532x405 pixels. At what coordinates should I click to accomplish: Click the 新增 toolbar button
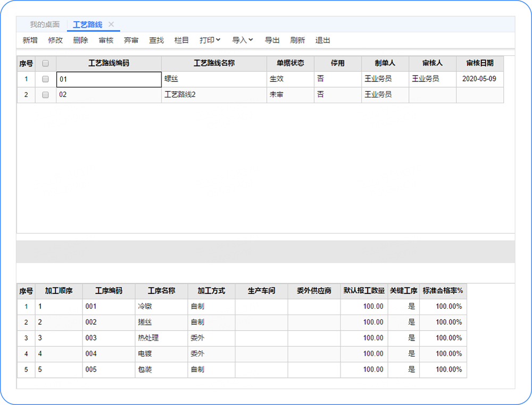pyautogui.click(x=30, y=40)
